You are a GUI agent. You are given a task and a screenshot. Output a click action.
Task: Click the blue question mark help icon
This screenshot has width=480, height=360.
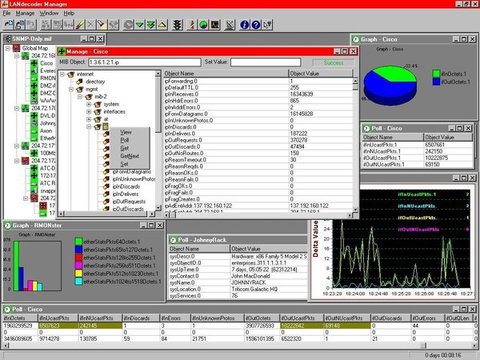click(256, 25)
